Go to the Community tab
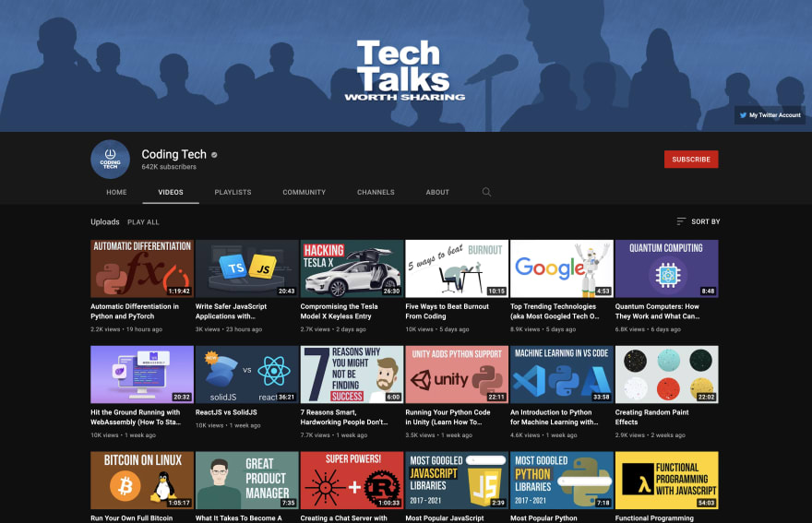The image size is (812, 523). coord(304,192)
